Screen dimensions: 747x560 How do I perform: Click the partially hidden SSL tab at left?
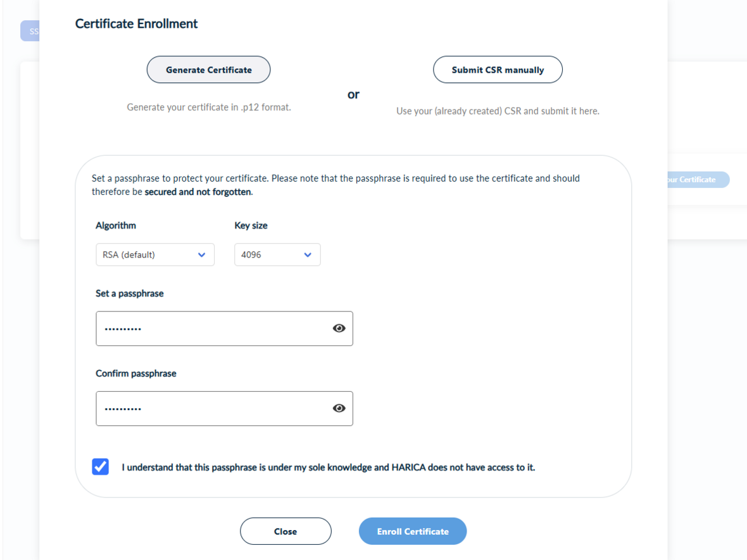30,31
